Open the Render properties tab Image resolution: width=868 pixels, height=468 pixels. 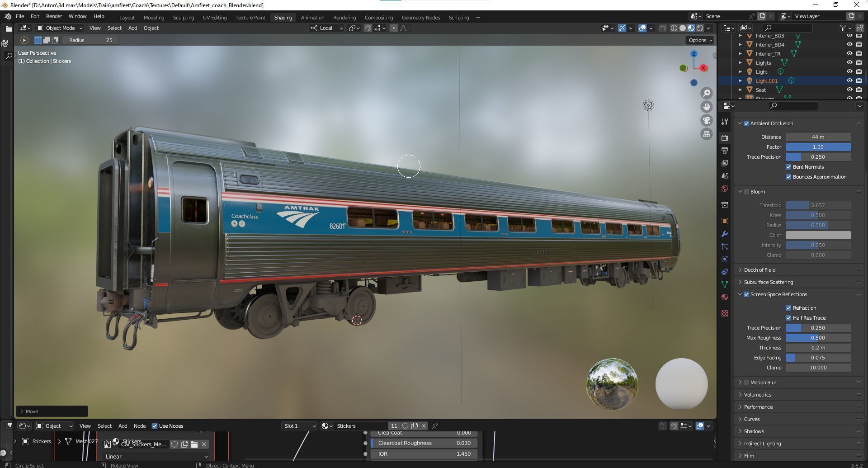[725, 137]
